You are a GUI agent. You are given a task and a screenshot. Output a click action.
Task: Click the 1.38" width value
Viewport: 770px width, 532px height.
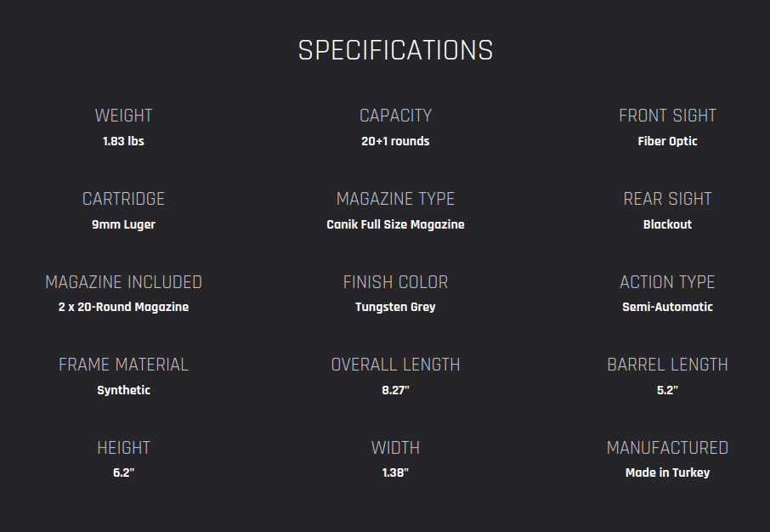395,473
